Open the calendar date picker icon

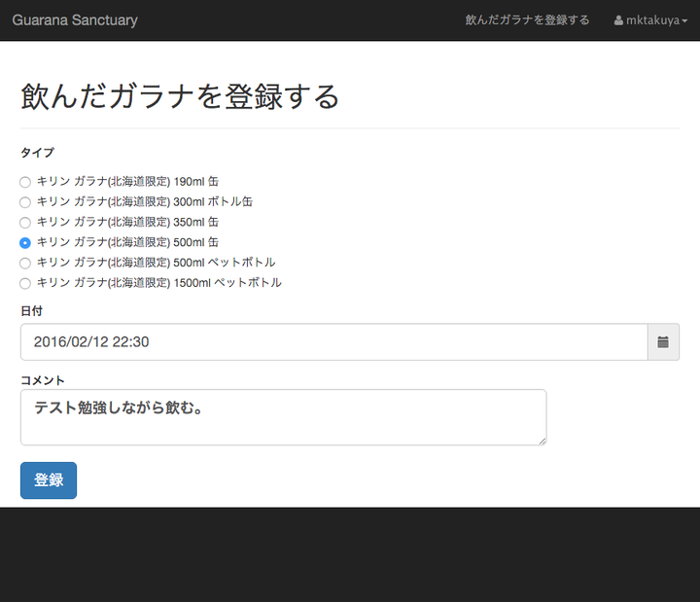click(x=663, y=342)
